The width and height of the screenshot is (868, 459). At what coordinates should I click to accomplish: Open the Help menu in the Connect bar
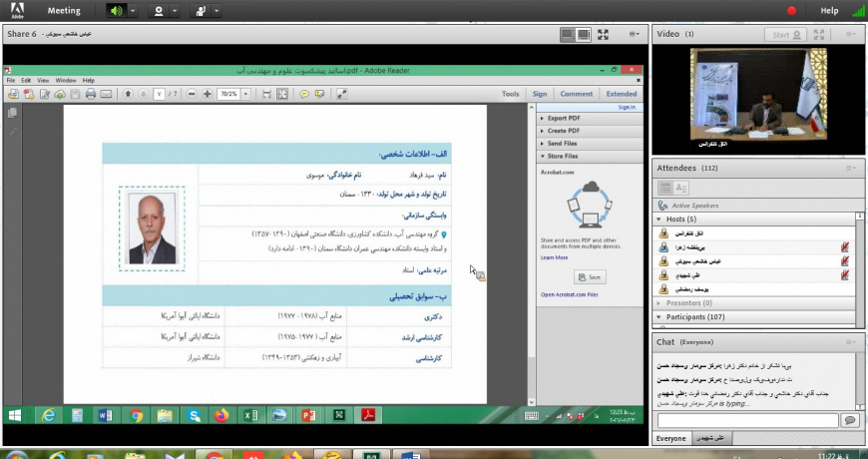[829, 11]
